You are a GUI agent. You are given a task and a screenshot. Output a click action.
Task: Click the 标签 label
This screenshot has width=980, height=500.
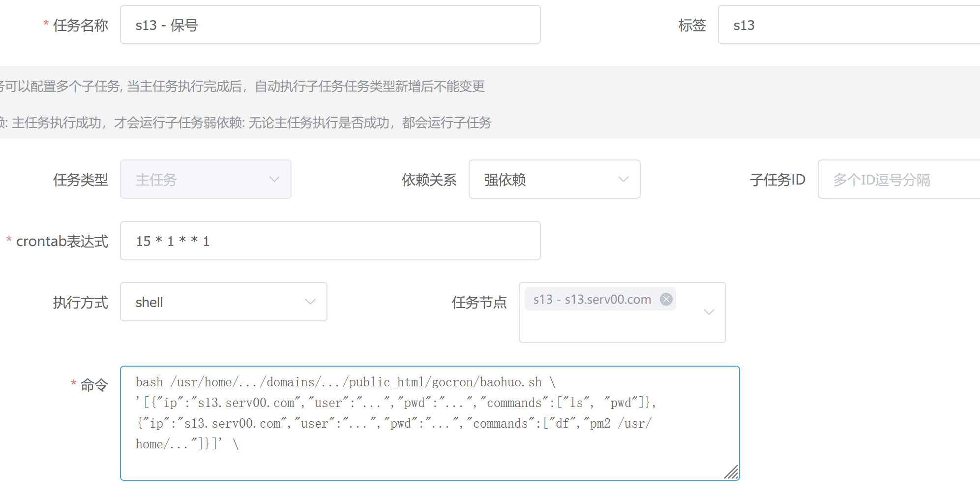(x=692, y=25)
